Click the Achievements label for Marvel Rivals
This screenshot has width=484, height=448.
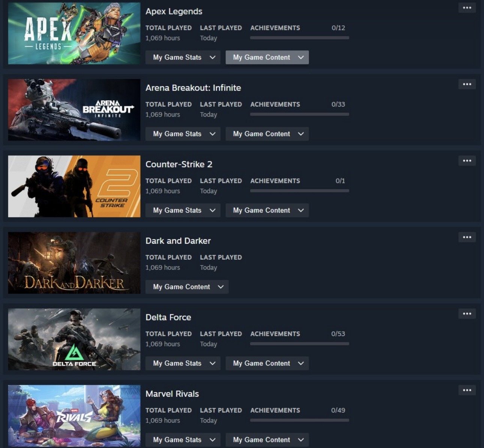(x=275, y=410)
